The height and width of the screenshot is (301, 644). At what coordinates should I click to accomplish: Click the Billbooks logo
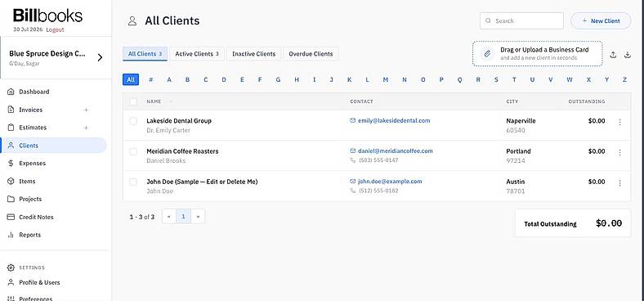(47, 16)
